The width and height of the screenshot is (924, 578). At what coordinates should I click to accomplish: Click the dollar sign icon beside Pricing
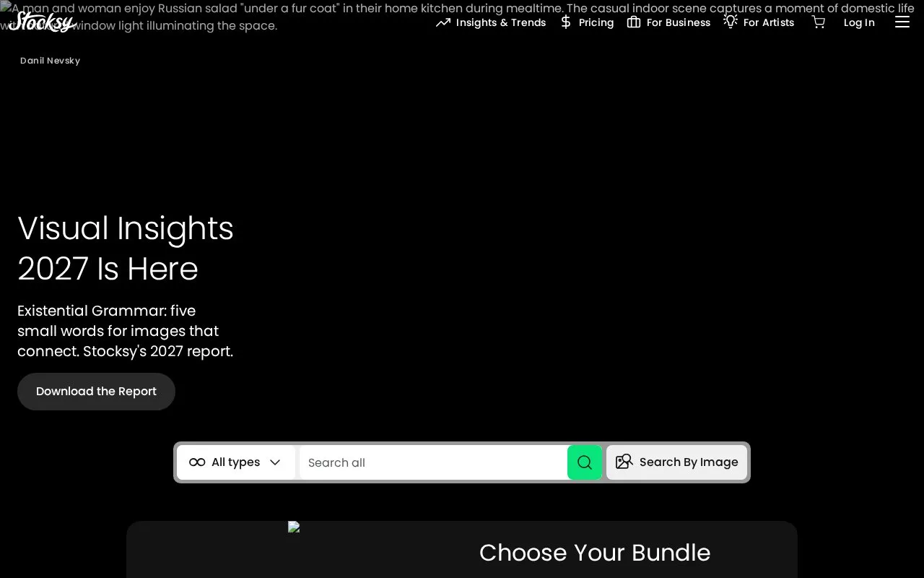pyautogui.click(x=566, y=22)
